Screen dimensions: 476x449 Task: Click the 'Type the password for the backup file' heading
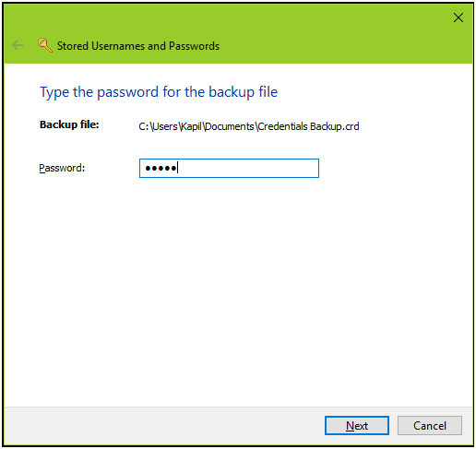[x=159, y=92]
